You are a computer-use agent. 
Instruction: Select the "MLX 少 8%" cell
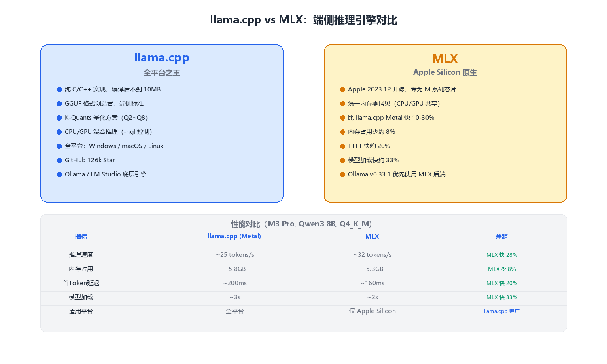pos(502,269)
